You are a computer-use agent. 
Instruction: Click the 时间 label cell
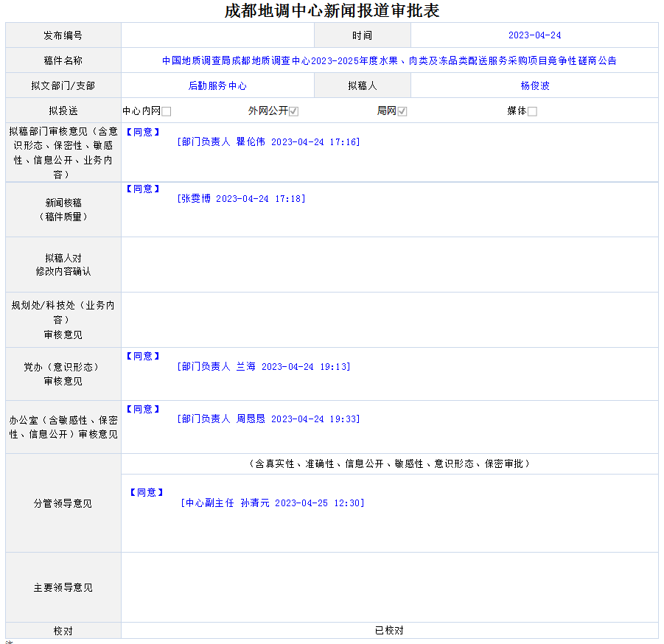[363, 35]
